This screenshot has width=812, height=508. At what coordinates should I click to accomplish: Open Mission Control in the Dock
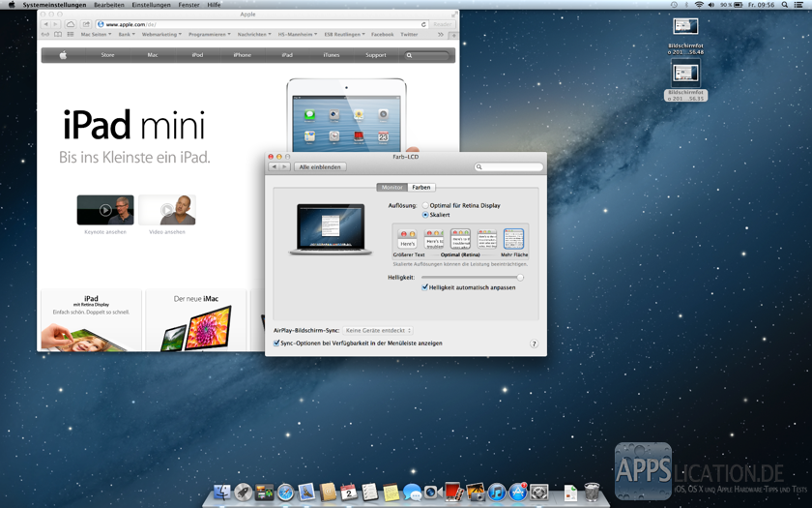point(264,492)
